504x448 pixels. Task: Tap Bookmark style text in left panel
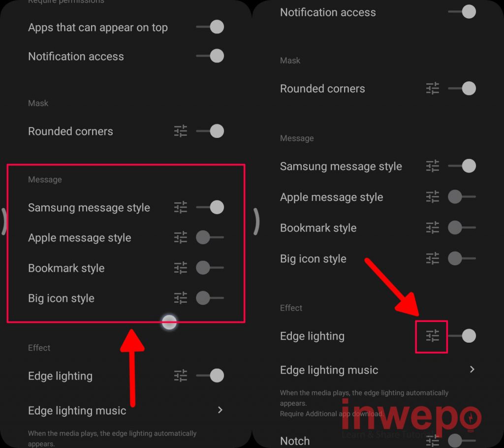tap(66, 268)
